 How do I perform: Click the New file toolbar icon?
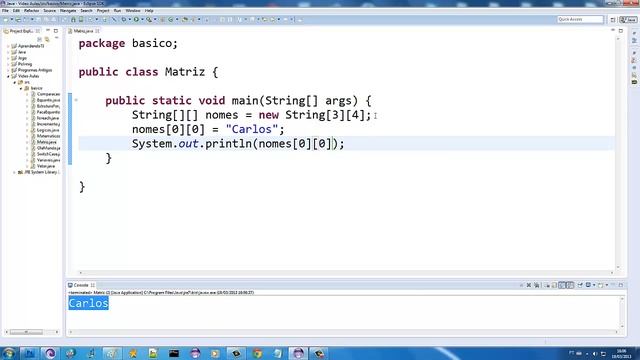click(5, 20)
